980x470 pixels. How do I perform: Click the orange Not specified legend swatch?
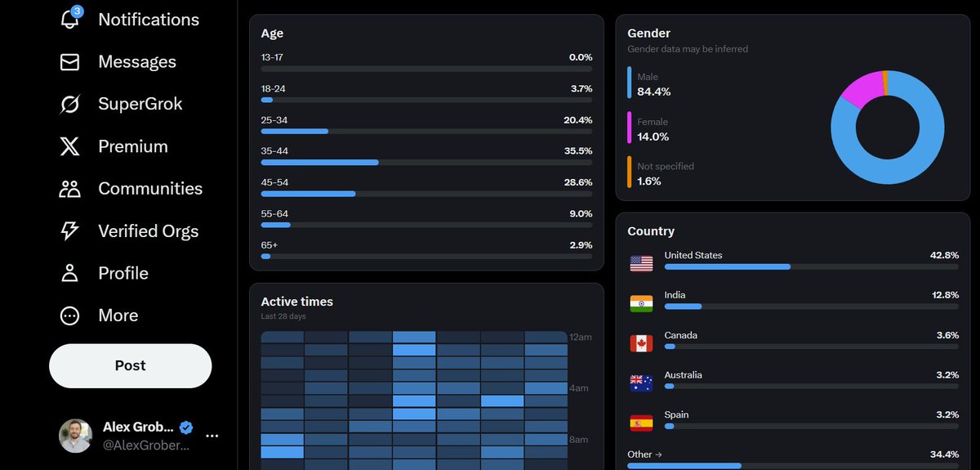point(630,172)
